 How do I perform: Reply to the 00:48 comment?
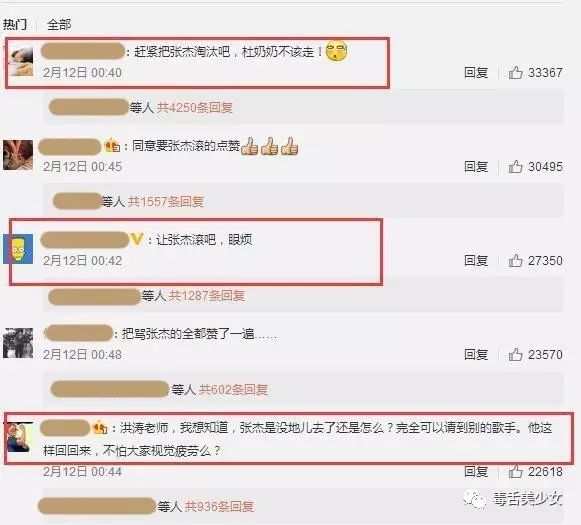click(x=476, y=355)
